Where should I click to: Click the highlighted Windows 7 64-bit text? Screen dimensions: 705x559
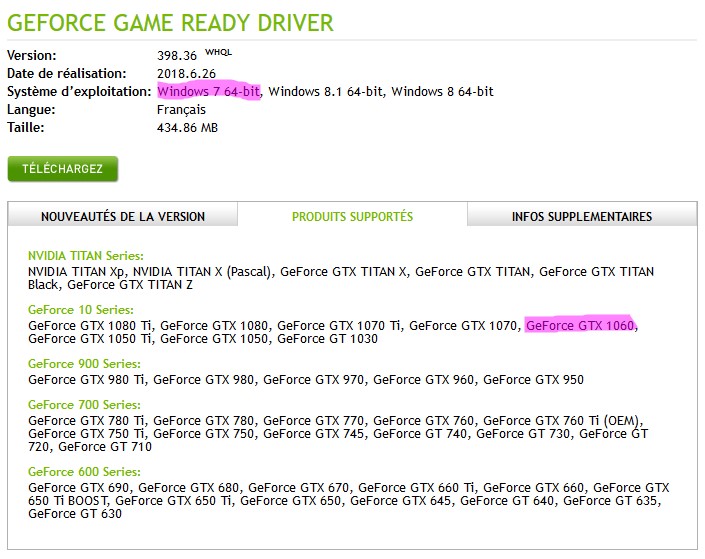point(209,92)
